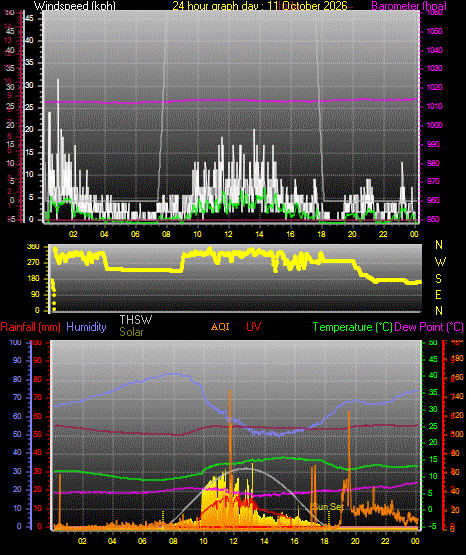This screenshot has height=555, width=466.
Task: Click the "Barometer (hpa)" axis title
Action: point(409,6)
